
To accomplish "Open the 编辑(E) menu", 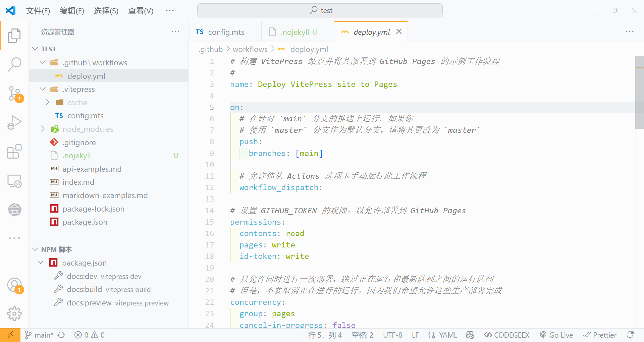I will [x=72, y=11].
